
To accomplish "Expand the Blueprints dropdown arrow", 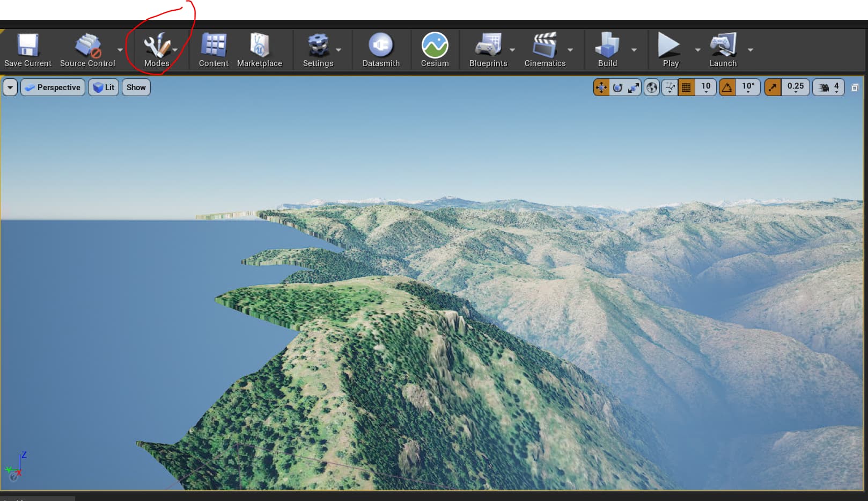I will pyautogui.click(x=512, y=50).
